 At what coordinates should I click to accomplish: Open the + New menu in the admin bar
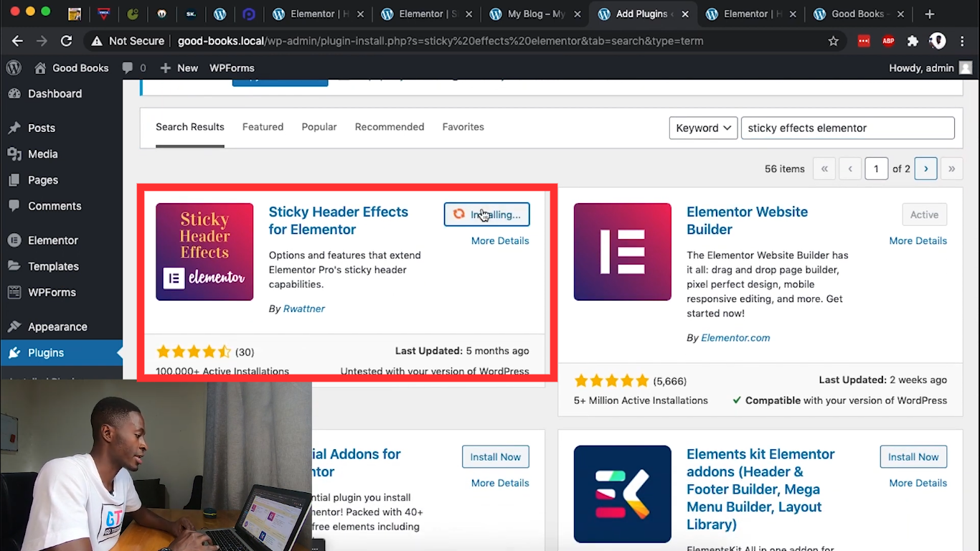(x=179, y=67)
